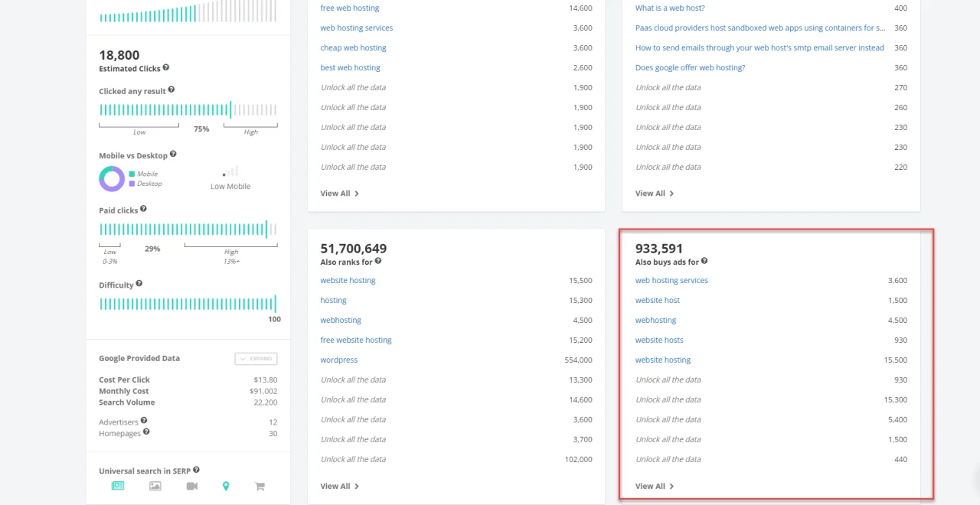980x505 pixels.
Task: Click View All under Also ranks for
Action: pos(339,486)
